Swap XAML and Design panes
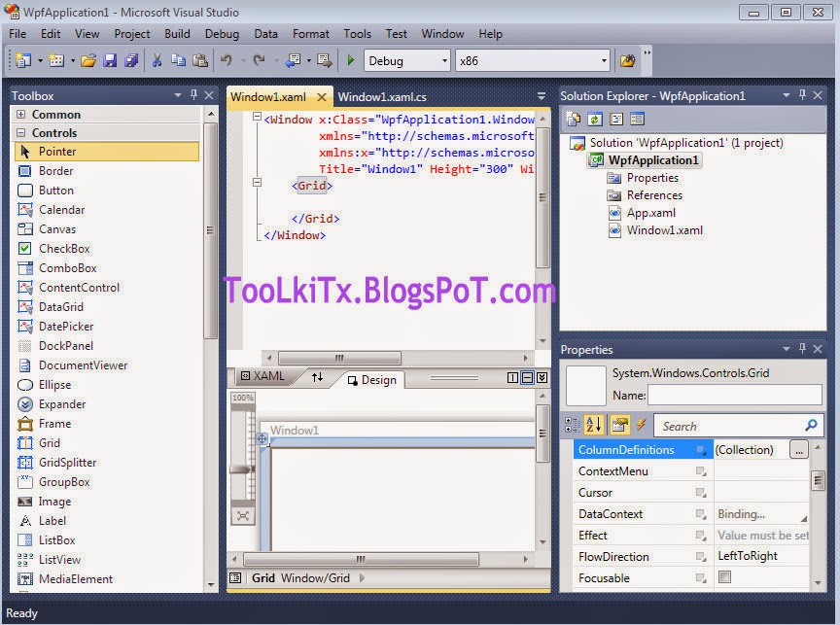 pyautogui.click(x=317, y=377)
